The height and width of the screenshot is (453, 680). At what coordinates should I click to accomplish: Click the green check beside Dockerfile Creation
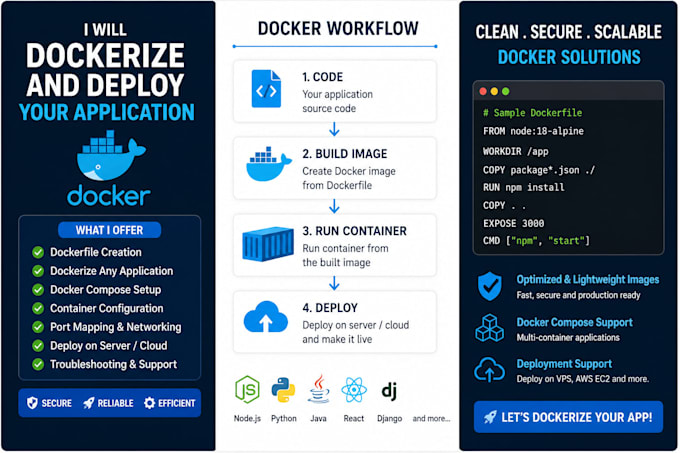38,252
